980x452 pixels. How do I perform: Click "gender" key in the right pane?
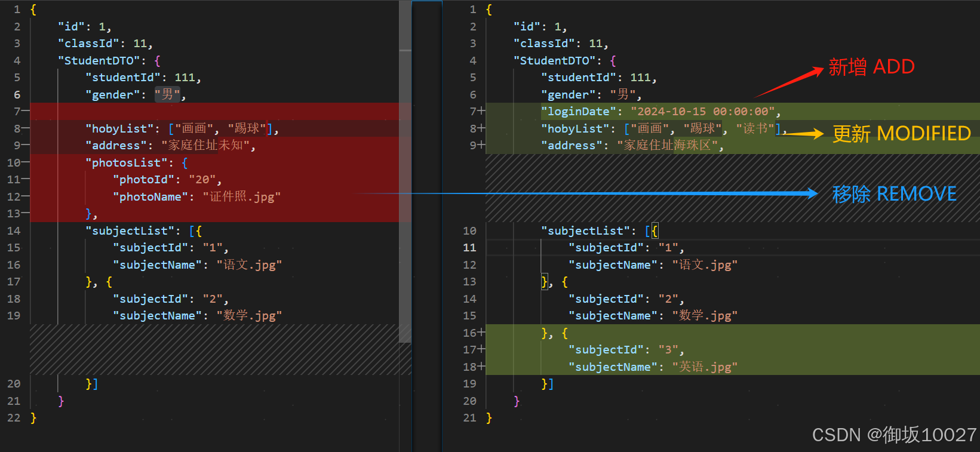coord(569,94)
